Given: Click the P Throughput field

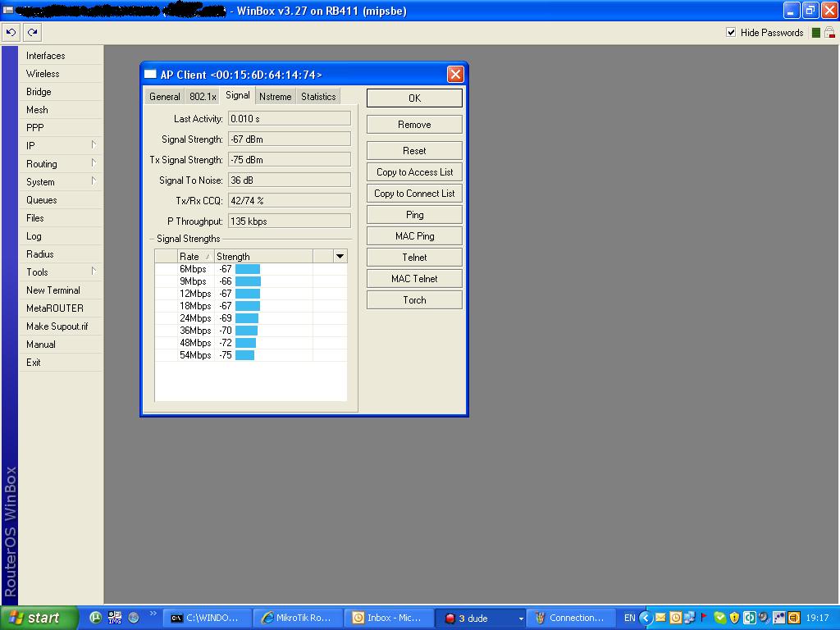Looking at the screenshot, I should pos(290,221).
